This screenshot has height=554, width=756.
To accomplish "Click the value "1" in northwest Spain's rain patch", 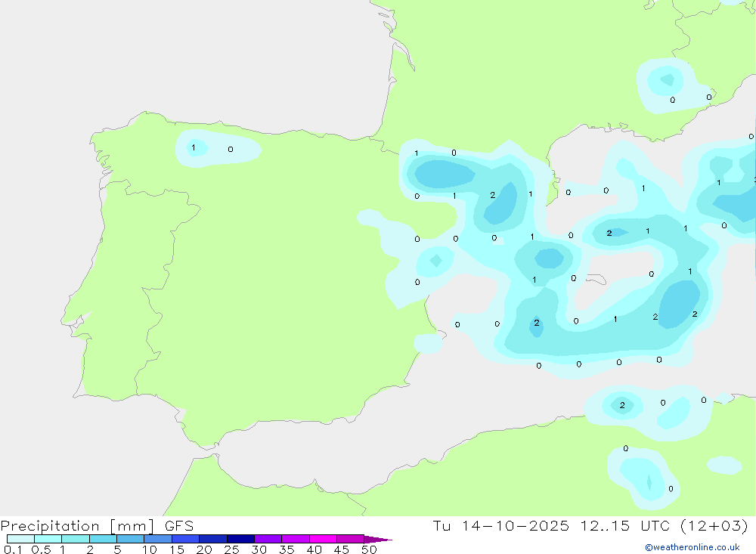I will pyautogui.click(x=194, y=147).
